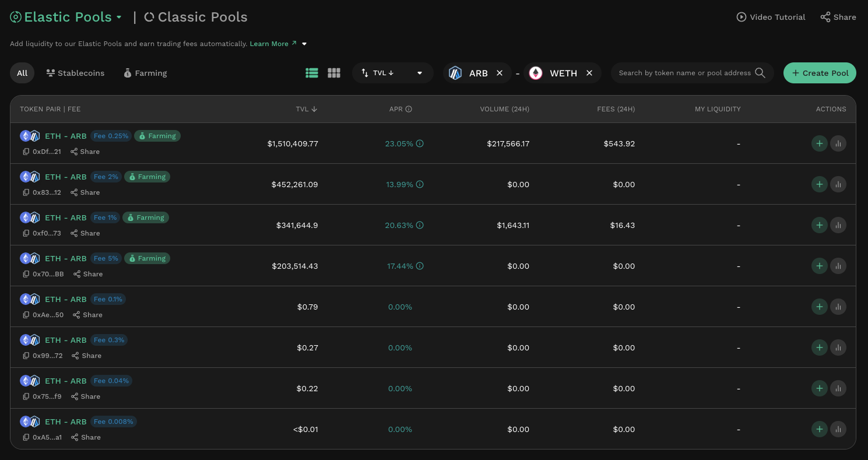
Task: Add liquidity to ETH-ARB Fee 0.25% pool
Action: point(819,143)
